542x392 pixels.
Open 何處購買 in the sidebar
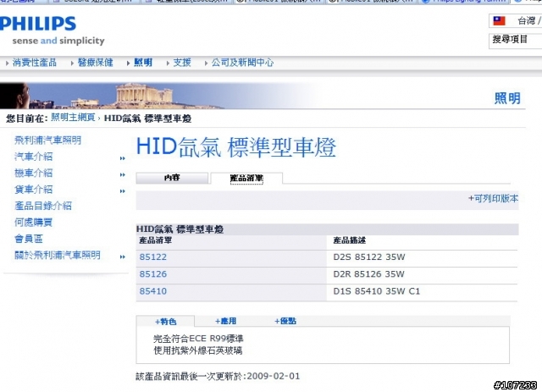tap(34, 223)
